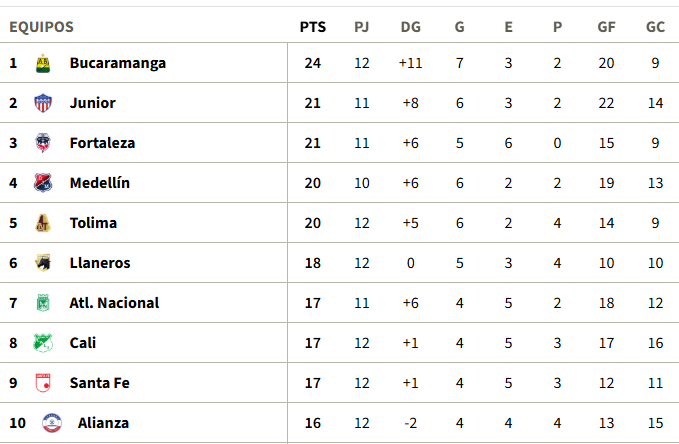Open the Santa Fe team name link
679x444 pixels.
click(x=100, y=383)
